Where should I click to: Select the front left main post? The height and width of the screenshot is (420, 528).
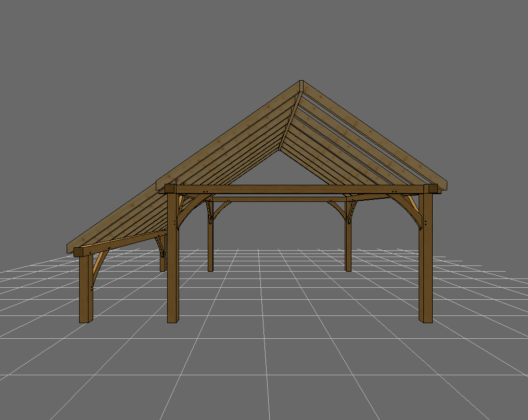172,271
